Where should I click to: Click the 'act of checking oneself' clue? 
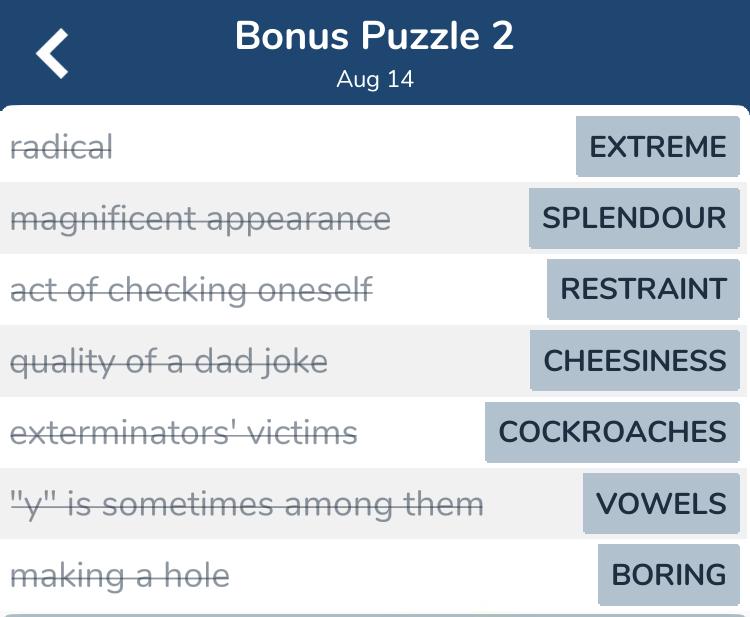[x=191, y=290]
